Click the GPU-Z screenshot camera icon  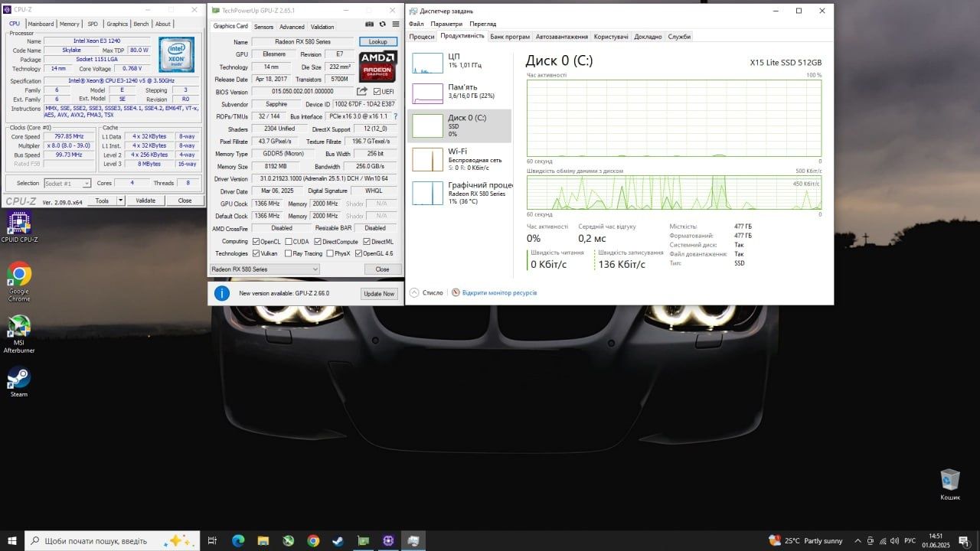pos(370,24)
